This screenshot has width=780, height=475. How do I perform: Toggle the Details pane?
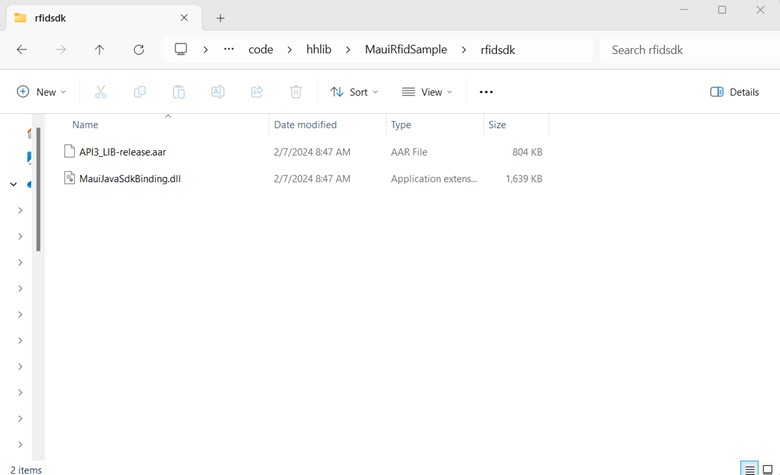734,92
